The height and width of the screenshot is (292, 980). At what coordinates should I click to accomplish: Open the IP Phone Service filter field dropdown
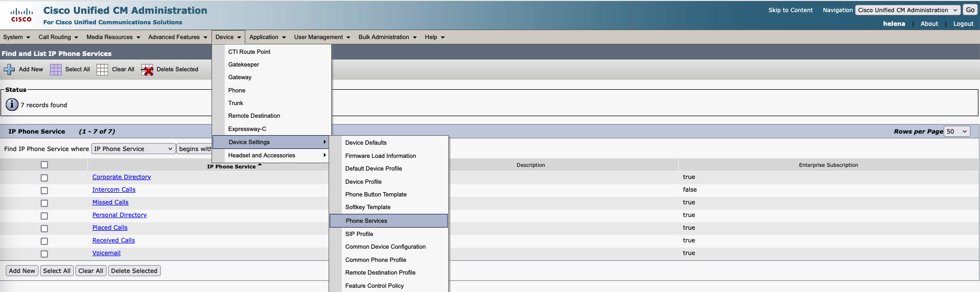tap(133, 149)
